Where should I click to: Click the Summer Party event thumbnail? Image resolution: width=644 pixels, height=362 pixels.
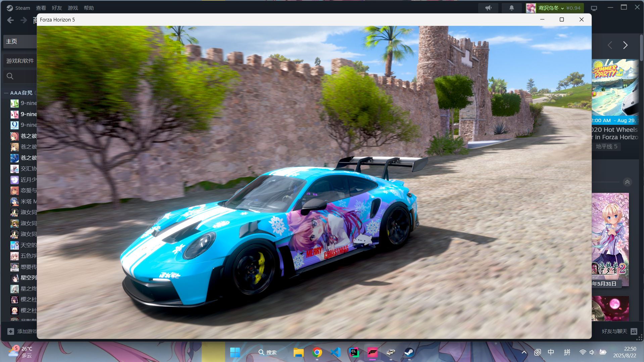(615, 87)
